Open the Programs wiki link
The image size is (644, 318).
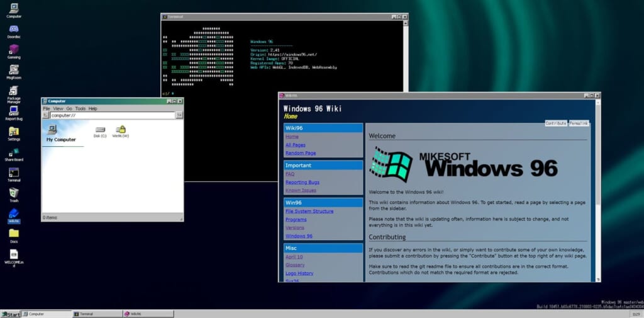click(296, 220)
